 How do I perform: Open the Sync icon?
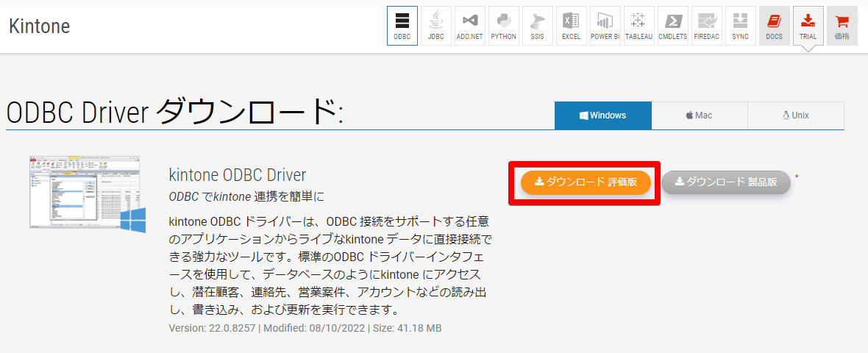740,26
